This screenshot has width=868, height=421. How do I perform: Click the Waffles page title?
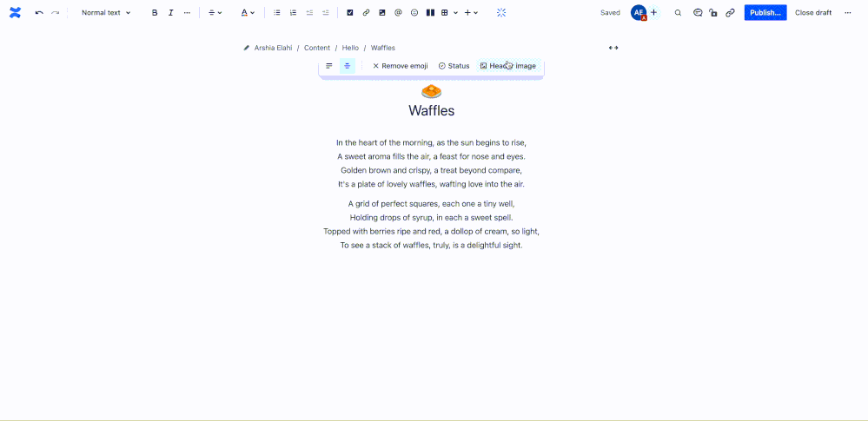(x=431, y=110)
